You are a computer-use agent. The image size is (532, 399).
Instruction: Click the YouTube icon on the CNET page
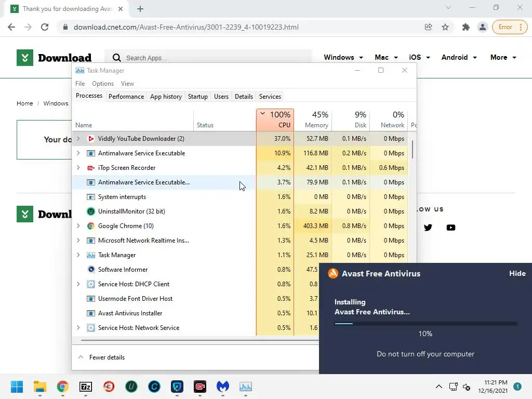click(450, 228)
